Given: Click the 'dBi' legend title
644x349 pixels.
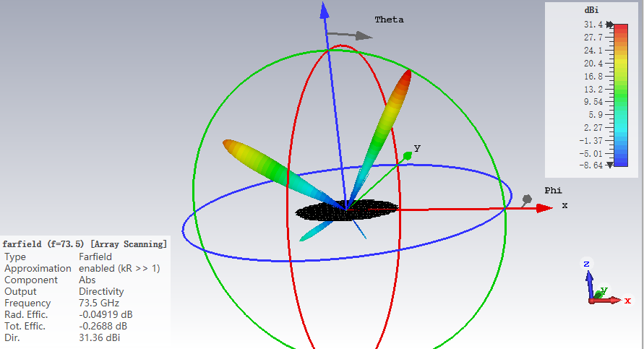Looking at the screenshot, I should [x=591, y=10].
